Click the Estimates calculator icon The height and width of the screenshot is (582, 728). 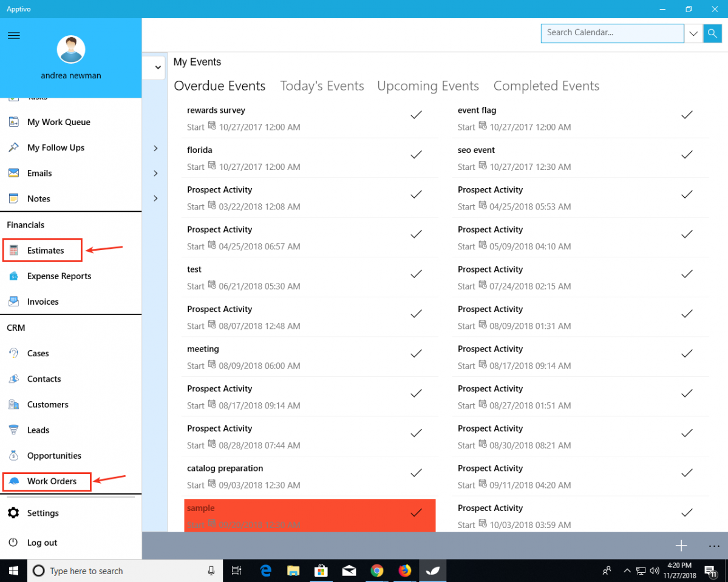(x=14, y=251)
